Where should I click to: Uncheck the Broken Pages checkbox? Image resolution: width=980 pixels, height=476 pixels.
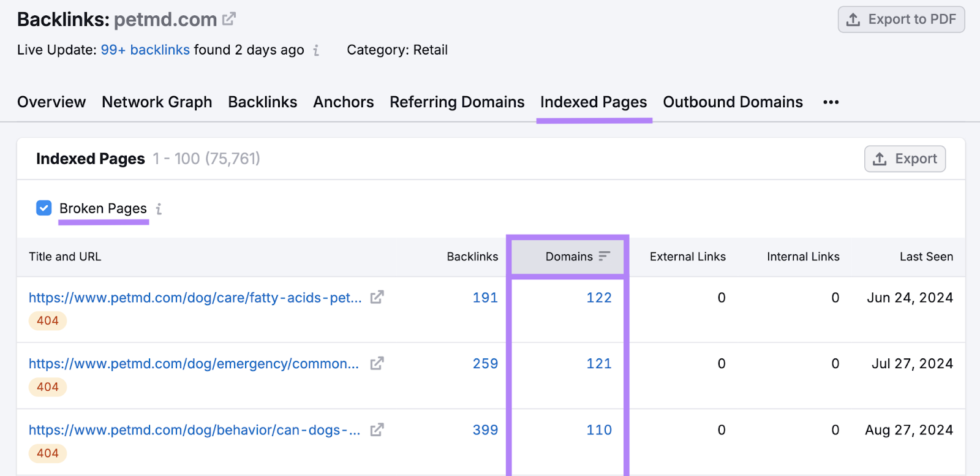(43, 208)
